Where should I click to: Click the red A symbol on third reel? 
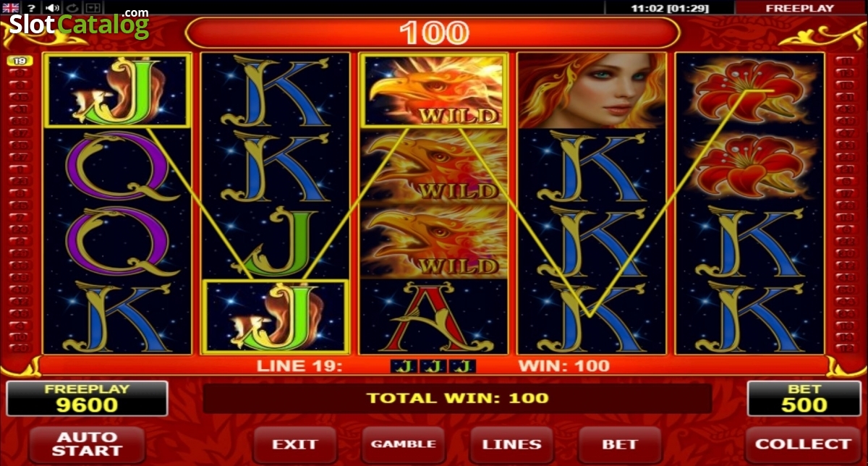click(434, 317)
